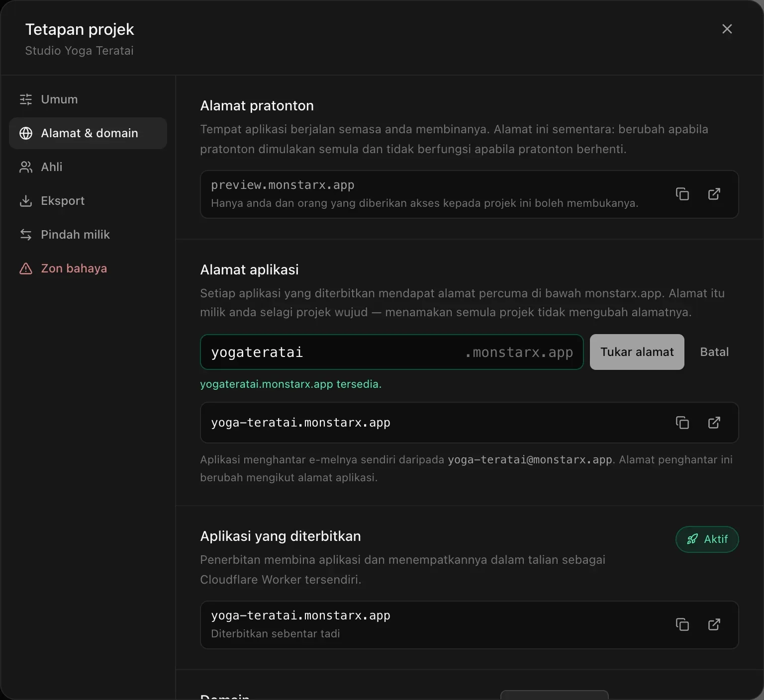Go to the Ahli section
The width and height of the screenshot is (764, 700).
point(88,167)
